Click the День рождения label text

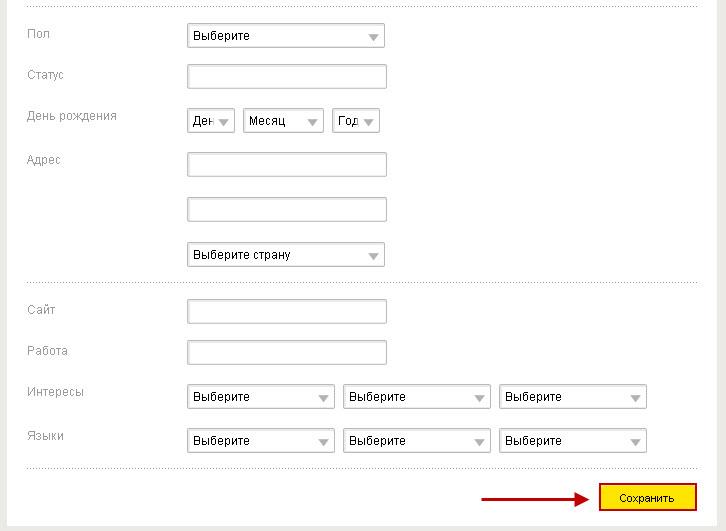[72, 116]
